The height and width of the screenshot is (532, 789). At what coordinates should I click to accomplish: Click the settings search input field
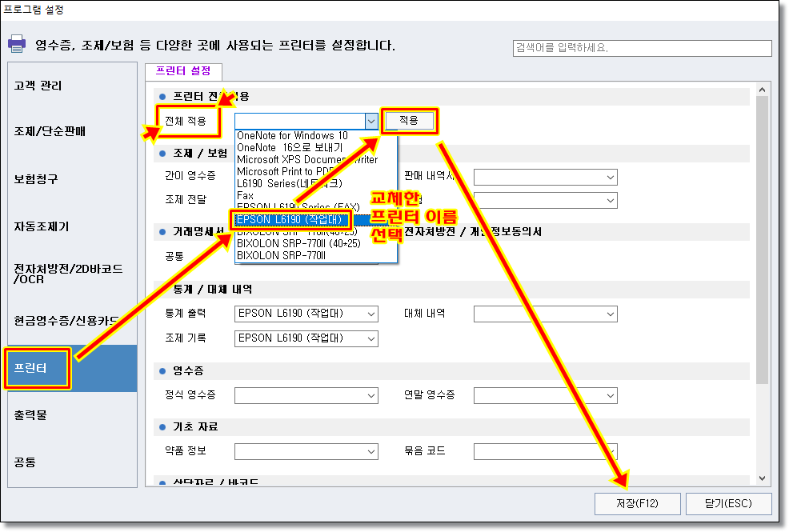pyautogui.click(x=642, y=48)
